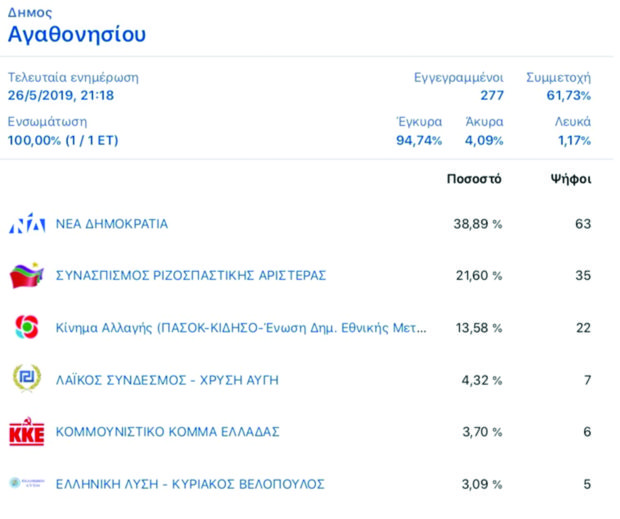Click the Κίνημα Αλλαγής party logo
The image size is (620, 519).
coord(27,328)
